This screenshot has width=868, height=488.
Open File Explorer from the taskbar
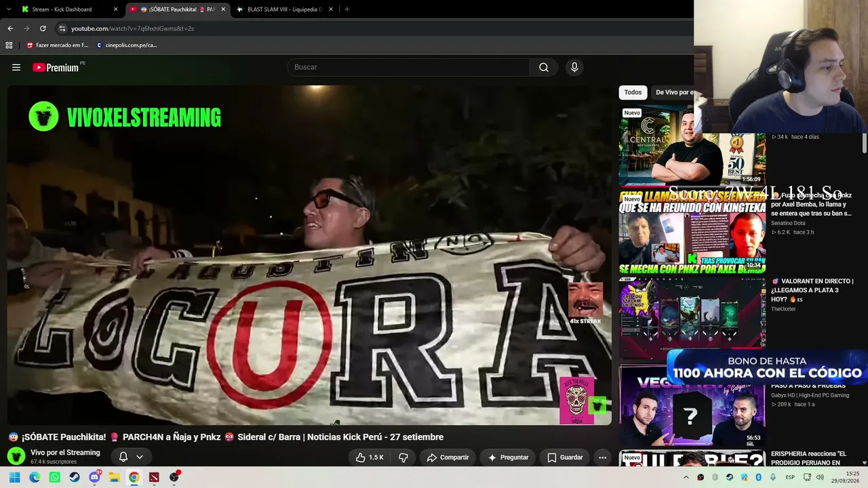[x=114, y=477]
